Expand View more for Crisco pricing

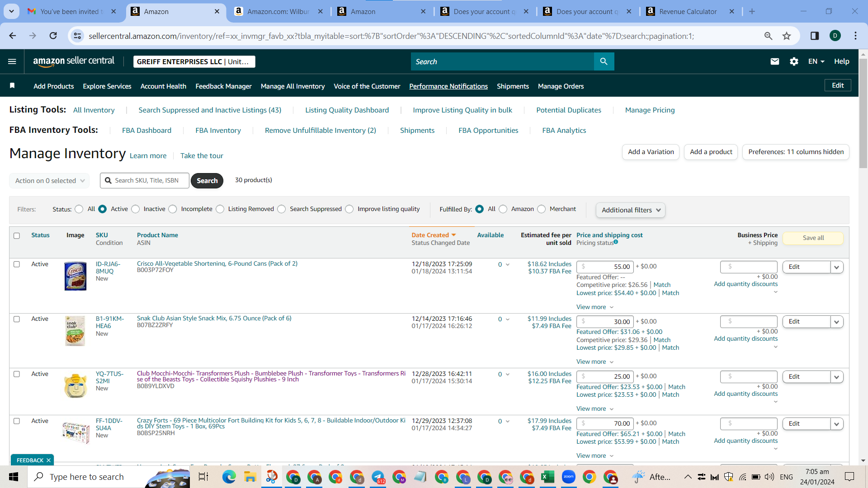pos(595,307)
